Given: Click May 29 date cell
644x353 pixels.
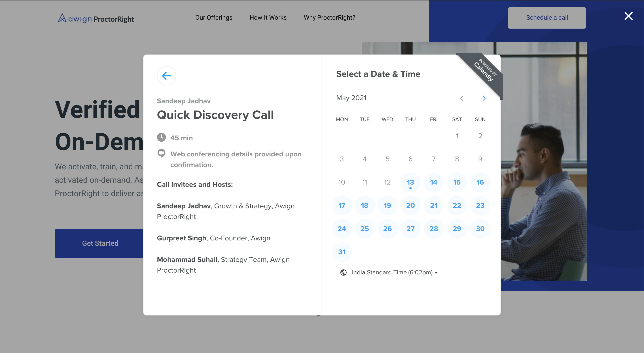Looking at the screenshot, I should click(457, 229).
